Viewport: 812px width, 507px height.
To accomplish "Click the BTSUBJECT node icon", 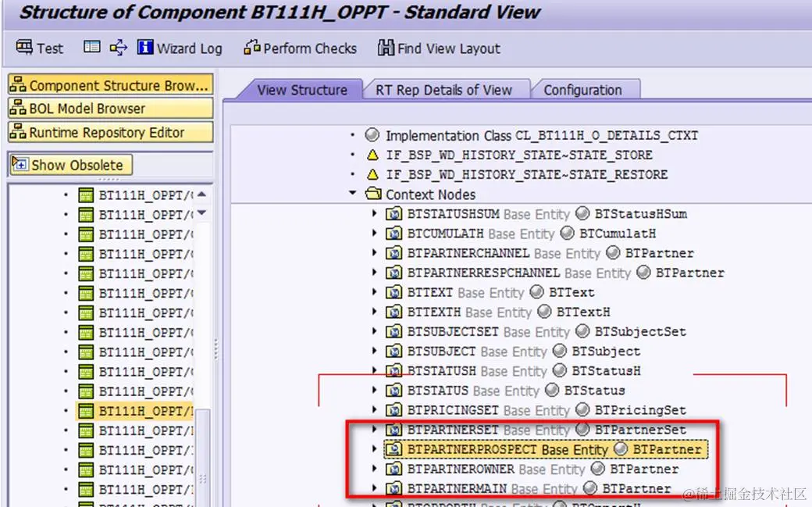I will point(394,352).
